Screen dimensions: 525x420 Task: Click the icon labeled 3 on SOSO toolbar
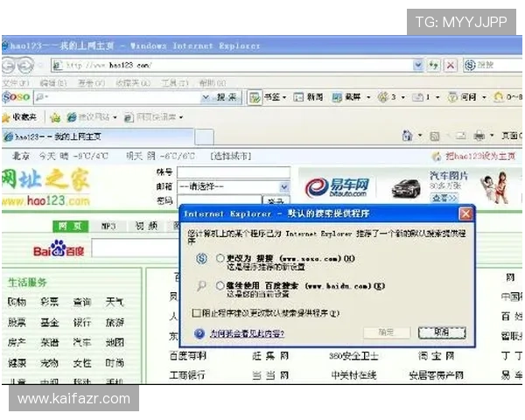pyautogui.click(x=382, y=97)
